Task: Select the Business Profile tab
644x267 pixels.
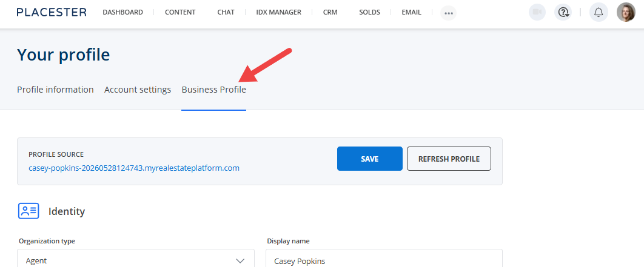Action: [x=214, y=90]
